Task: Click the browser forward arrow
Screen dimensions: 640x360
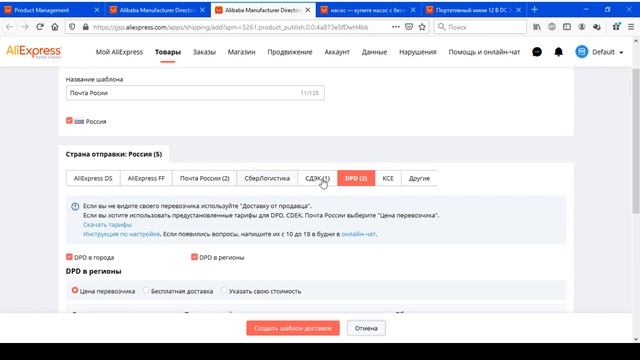Action: coord(24,27)
